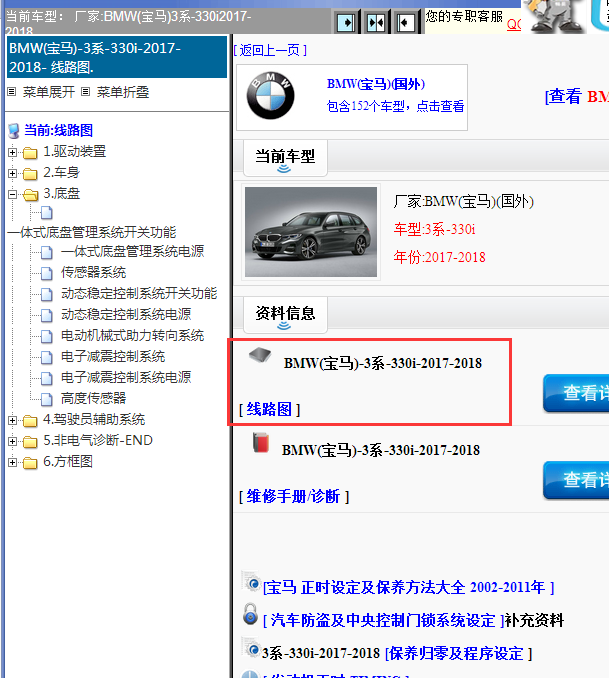Click the 返回上一页 back link

click(x=270, y=51)
